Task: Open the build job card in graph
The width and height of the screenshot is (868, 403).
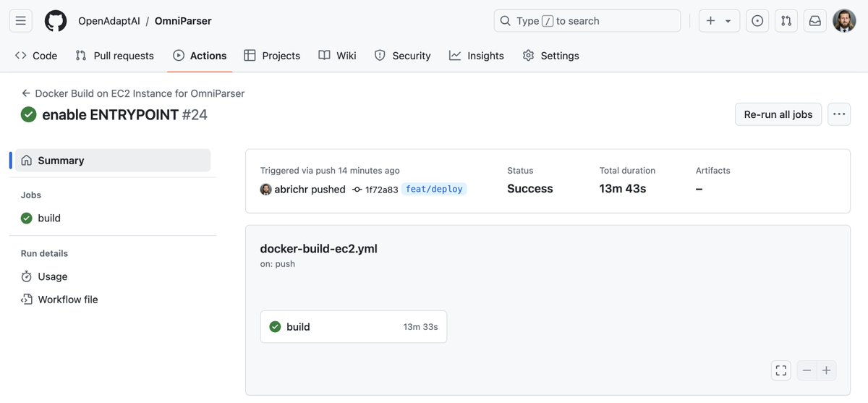Action: (354, 327)
